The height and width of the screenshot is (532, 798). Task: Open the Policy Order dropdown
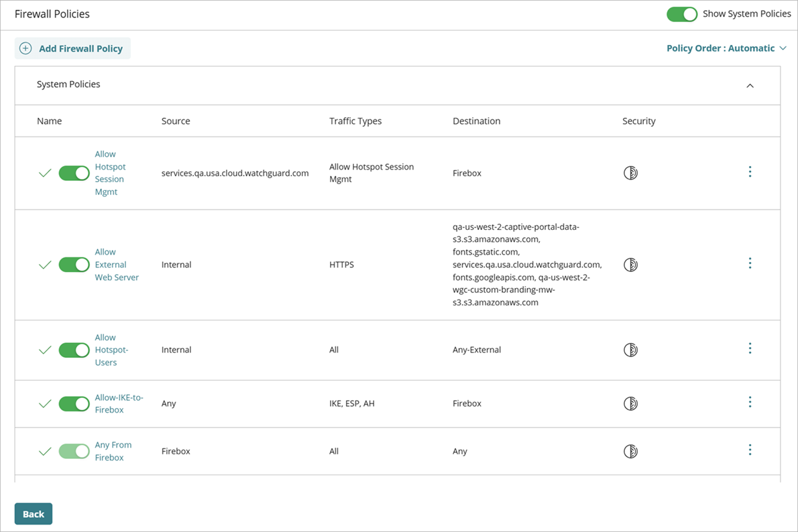click(726, 48)
